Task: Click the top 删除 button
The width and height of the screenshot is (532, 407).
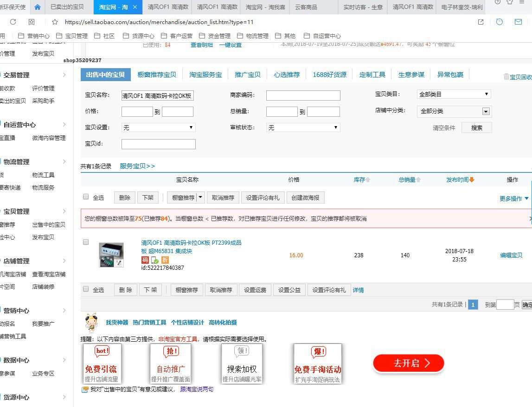Action: tap(124, 197)
